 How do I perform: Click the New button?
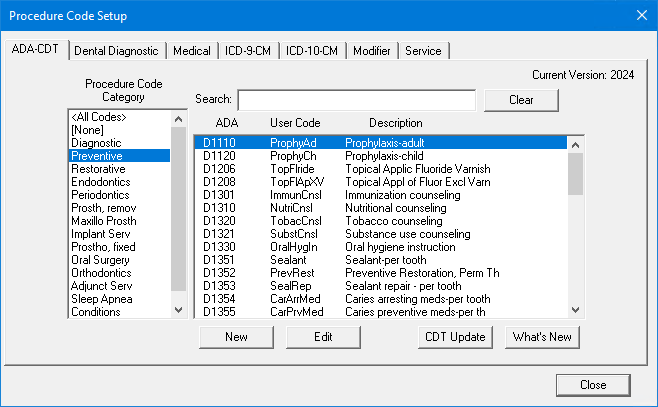click(236, 337)
